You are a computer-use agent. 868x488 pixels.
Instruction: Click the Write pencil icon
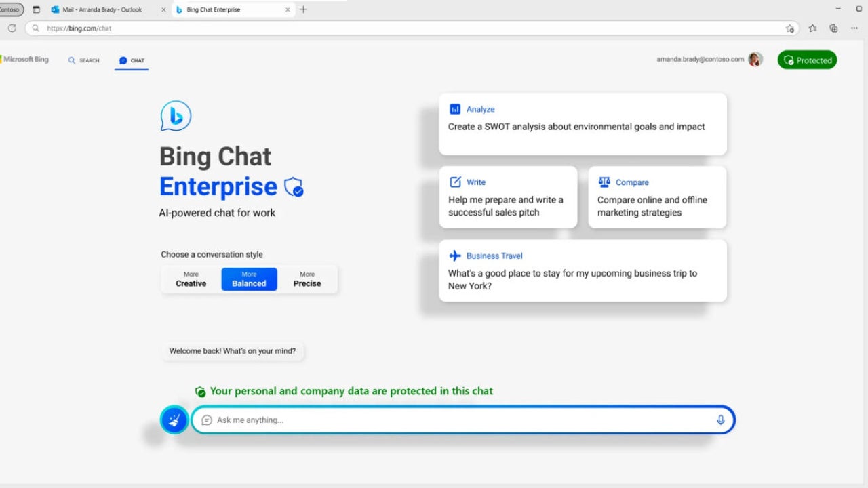pyautogui.click(x=454, y=182)
